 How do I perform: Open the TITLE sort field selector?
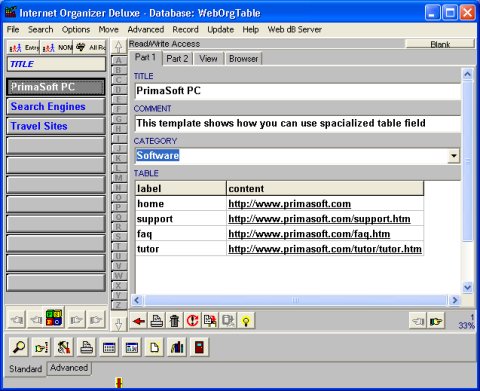(x=56, y=64)
